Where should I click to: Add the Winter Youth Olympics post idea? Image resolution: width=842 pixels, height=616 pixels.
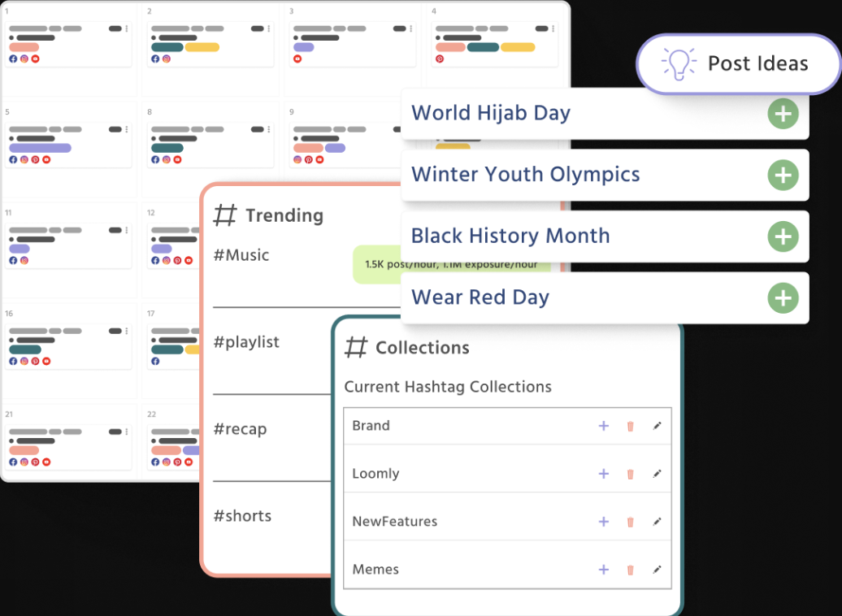(x=783, y=176)
